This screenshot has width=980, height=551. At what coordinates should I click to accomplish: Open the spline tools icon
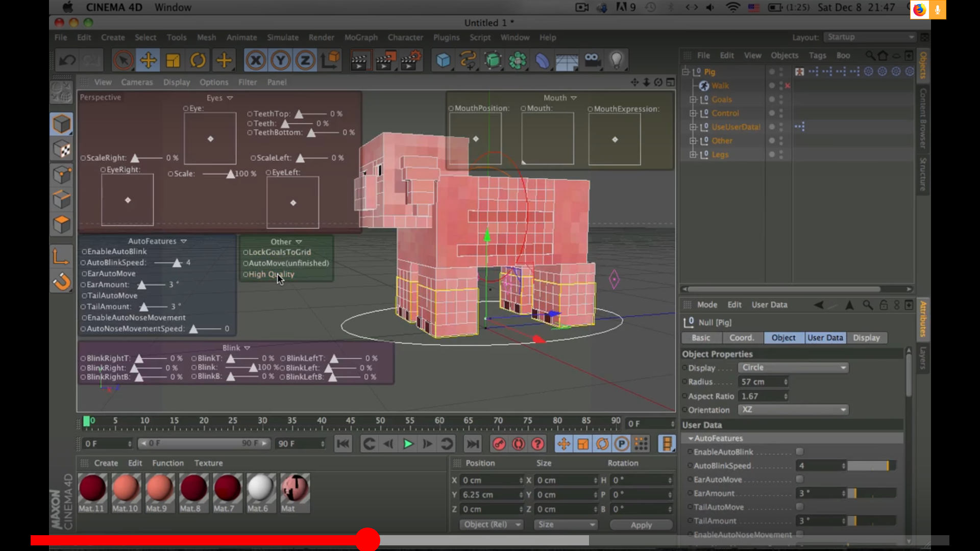(x=468, y=60)
